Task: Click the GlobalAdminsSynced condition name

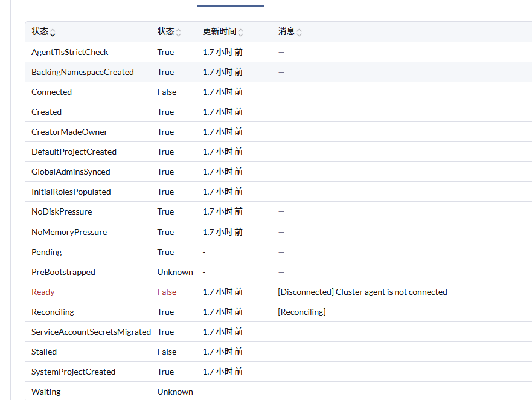Action: (71, 172)
